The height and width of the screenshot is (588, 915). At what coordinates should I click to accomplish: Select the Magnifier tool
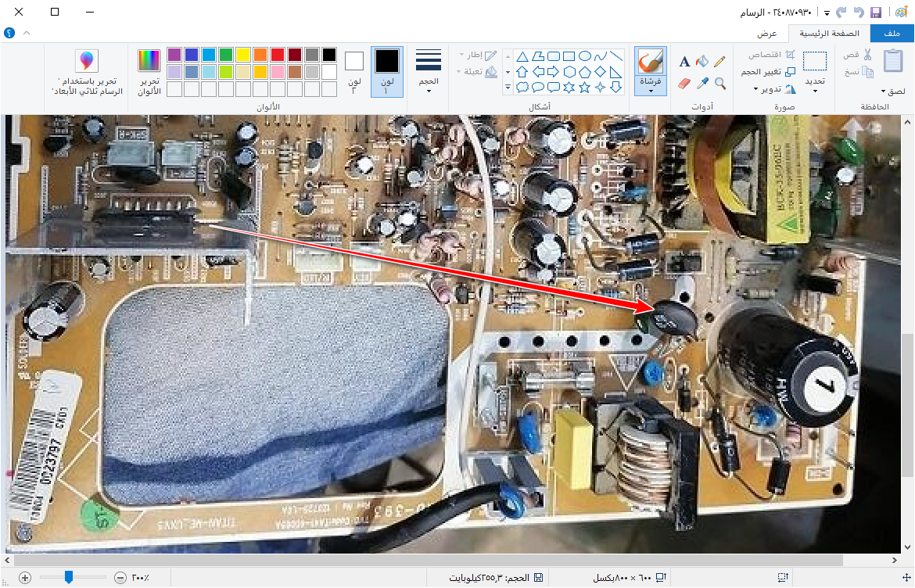point(719,84)
